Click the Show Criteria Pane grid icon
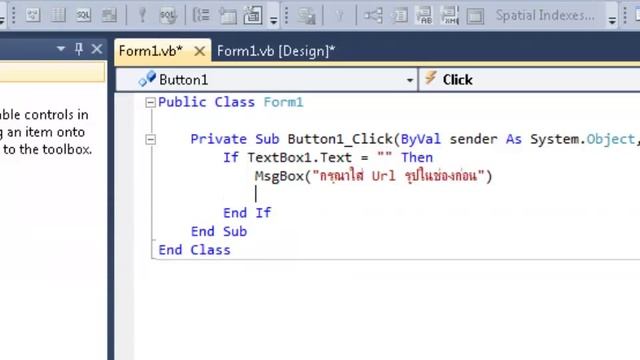 click(x=58, y=15)
